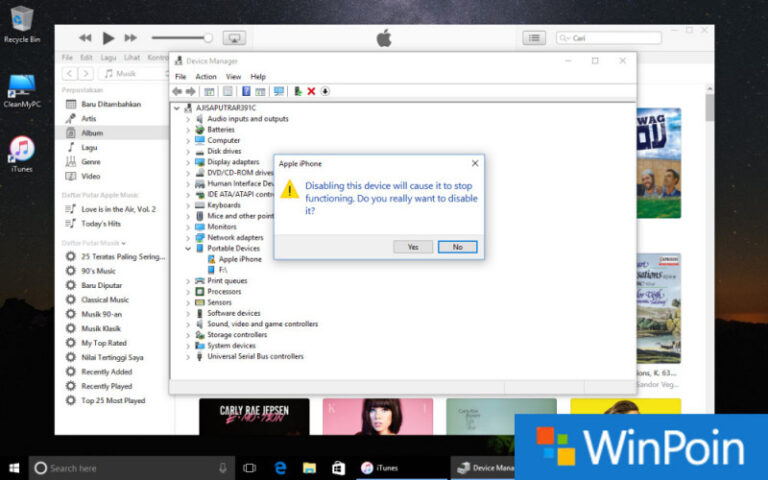Click the update driver software toolbar icon

click(297, 91)
